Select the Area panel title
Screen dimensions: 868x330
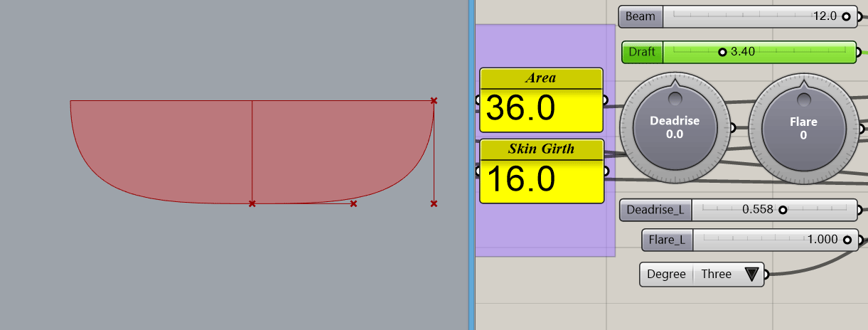tap(541, 78)
